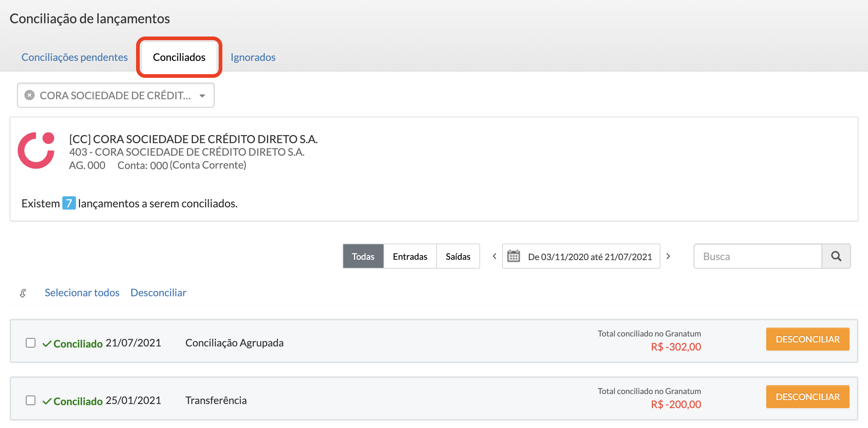The height and width of the screenshot is (428, 868).
Task: Check the Conciliação Agrupada entry checkbox
Action: 31,343
